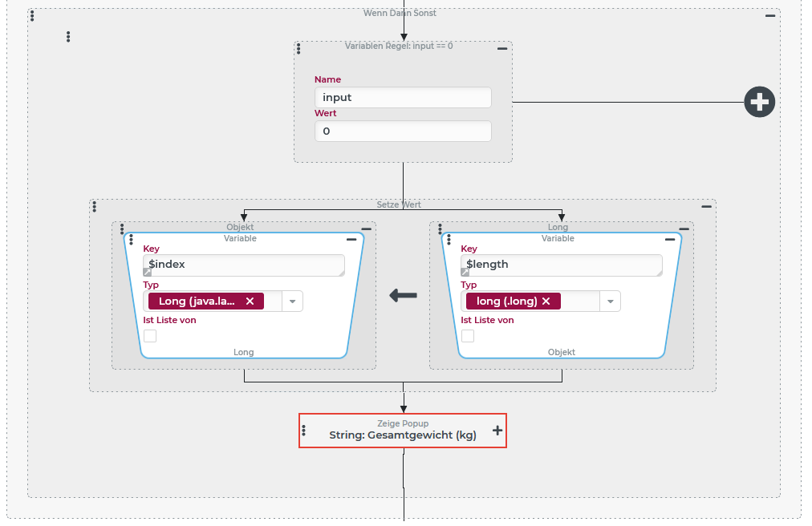Click the Name field containing input
812x526 pixels.
402,98
